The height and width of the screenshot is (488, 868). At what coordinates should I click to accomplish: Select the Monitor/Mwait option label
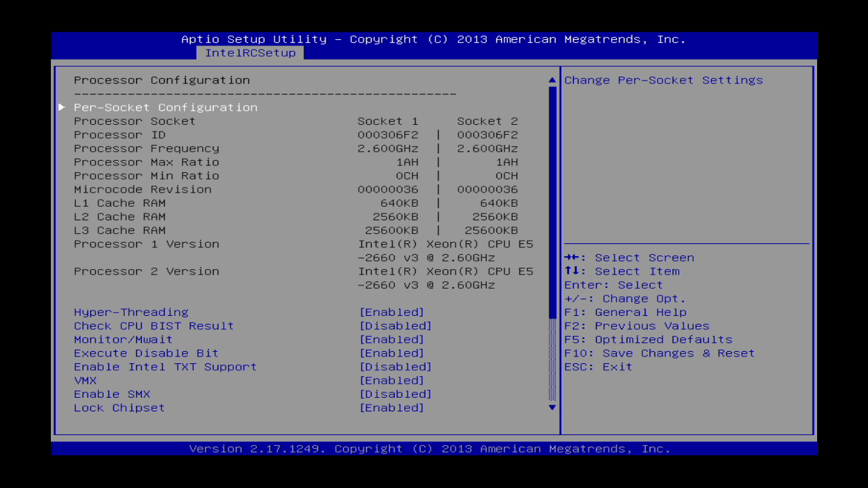point(123,340)
